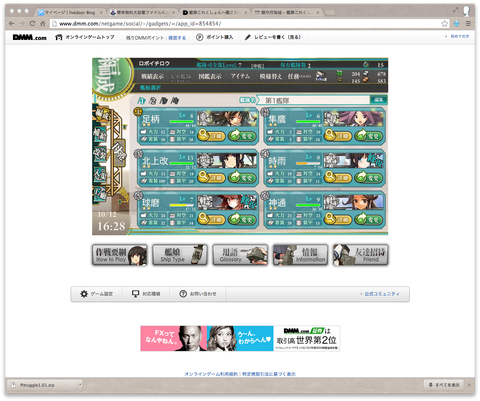Click the オンラインゲーム利用規約 footer link
The height and width of the screenshot is (401, 480).
point(211,374)
